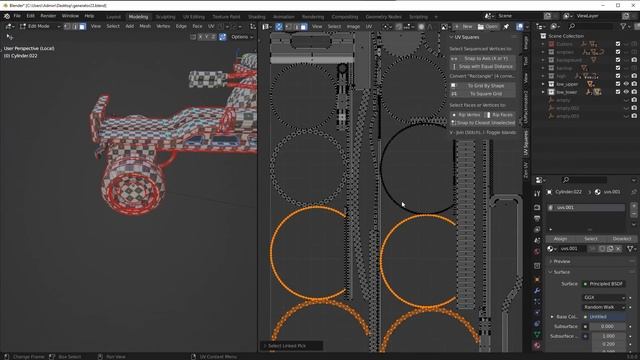
Task: Click Rip Vertex button
Action: coord(466,115)
